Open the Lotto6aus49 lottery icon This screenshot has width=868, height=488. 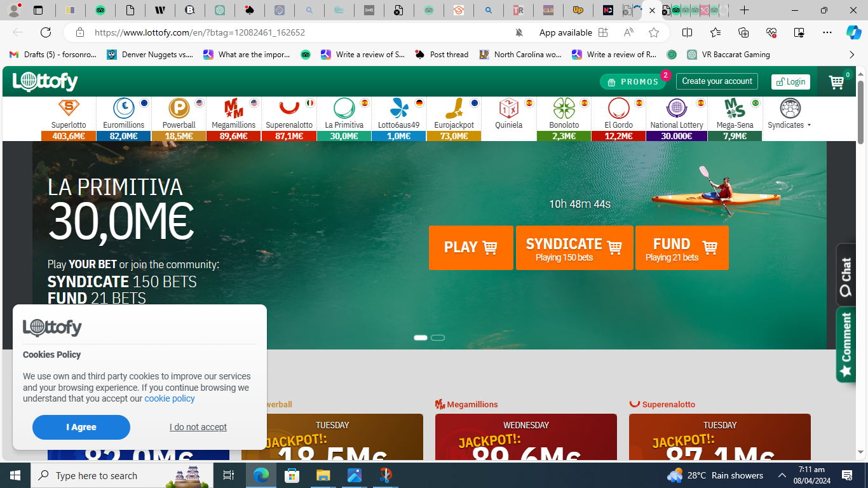(399, 108)
